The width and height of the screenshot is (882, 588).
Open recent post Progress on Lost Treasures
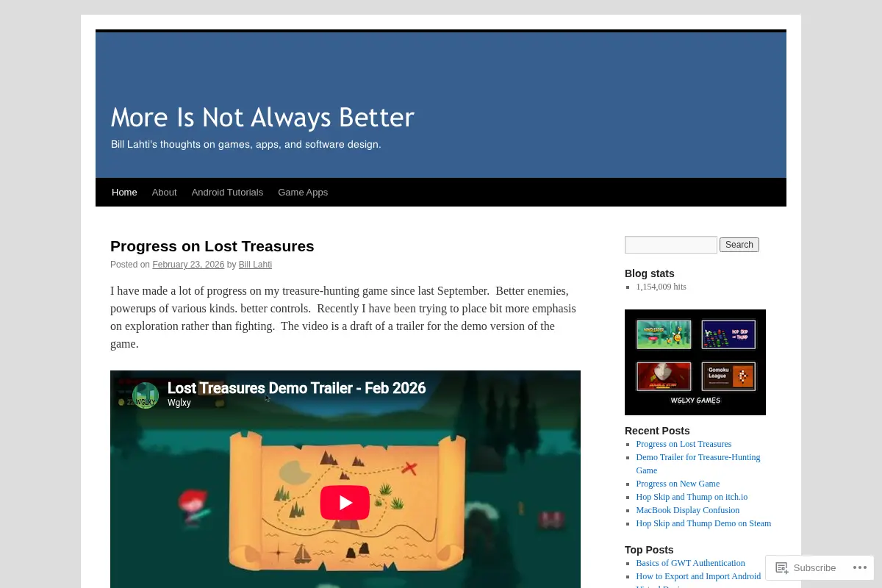click(684, 444)
